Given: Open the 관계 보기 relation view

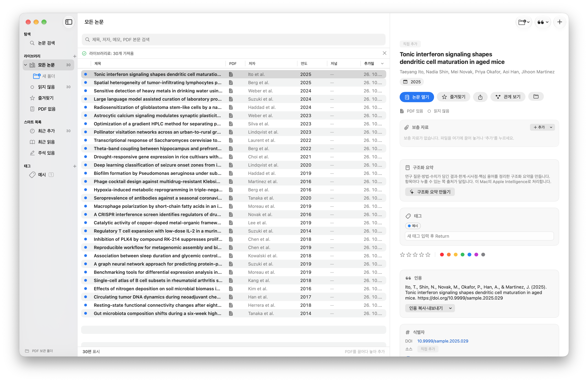Looking at the screenshot, I should 508,97.
